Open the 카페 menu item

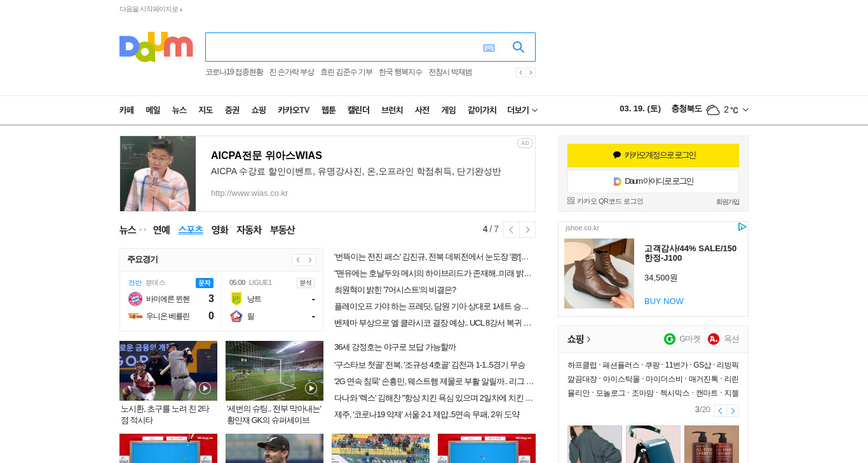126,110
